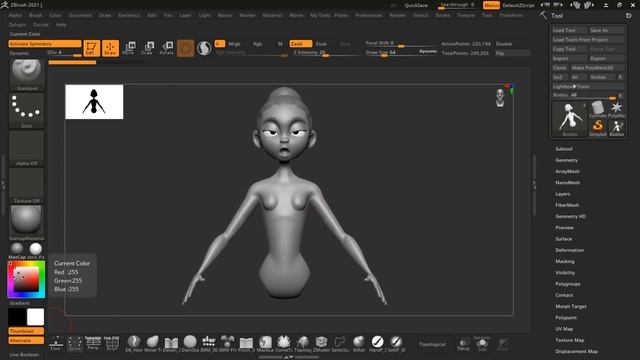640x360 pixels.
Task: Open the Zplugin menu
Action: (17, 24)
